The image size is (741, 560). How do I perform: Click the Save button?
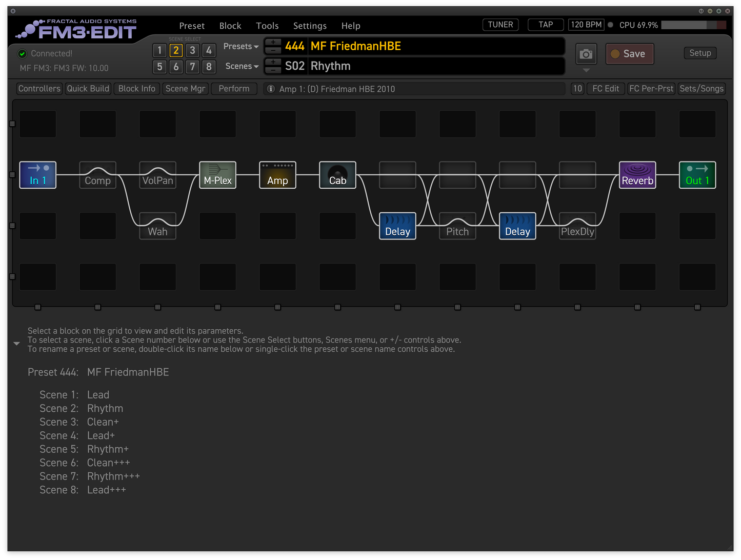tap(630, 54)
